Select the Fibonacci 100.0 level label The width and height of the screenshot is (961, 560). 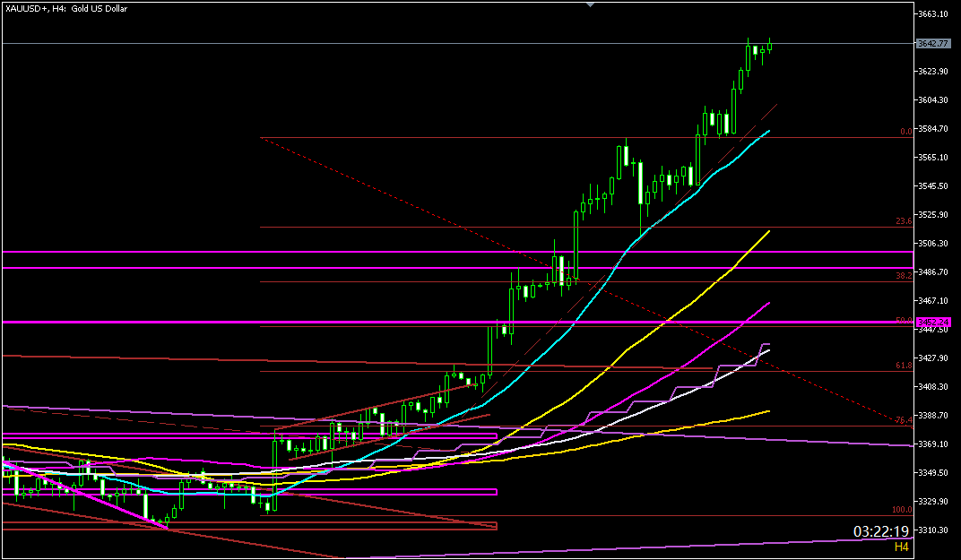point(902,509)
